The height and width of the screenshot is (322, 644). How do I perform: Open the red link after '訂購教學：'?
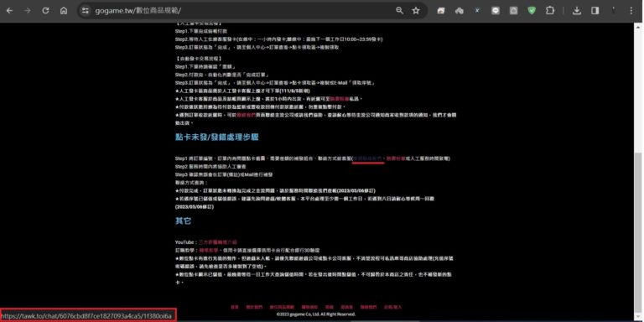coord(210,250)
